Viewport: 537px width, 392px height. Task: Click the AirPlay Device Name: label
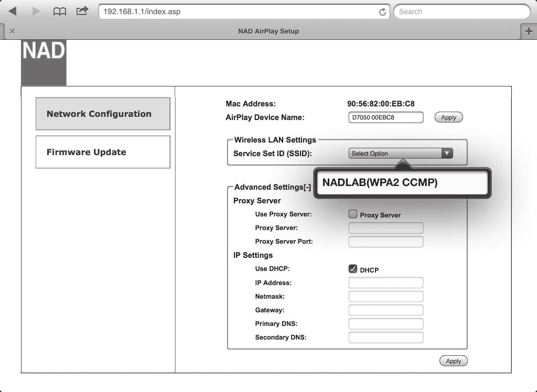[265, 117]
